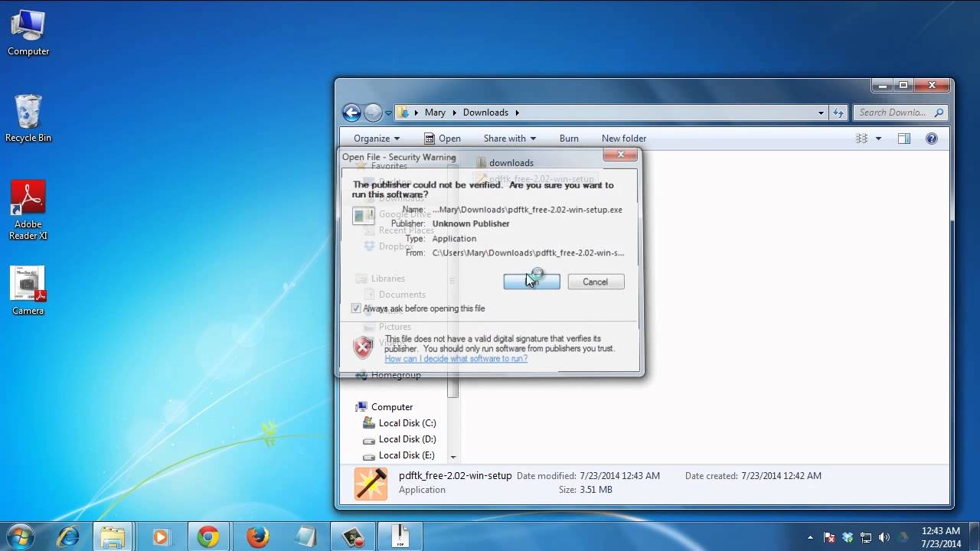Open the volume speaker tray icon
Viewport: 980px width, 551px height.
click(x=884, y=537)
